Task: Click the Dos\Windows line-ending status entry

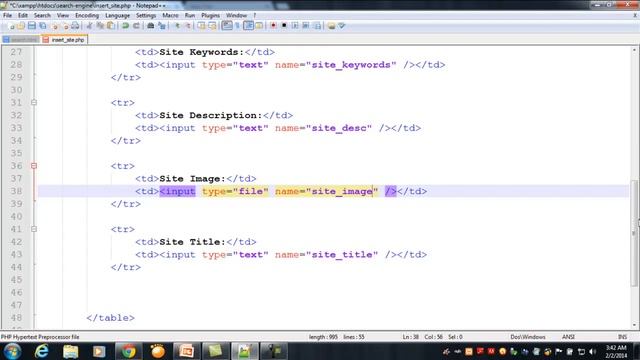Action: click(x=527, y=337)
